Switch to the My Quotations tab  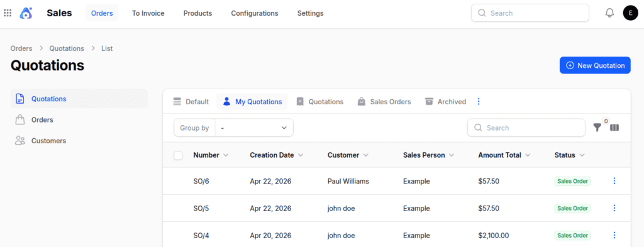(252, 102)
